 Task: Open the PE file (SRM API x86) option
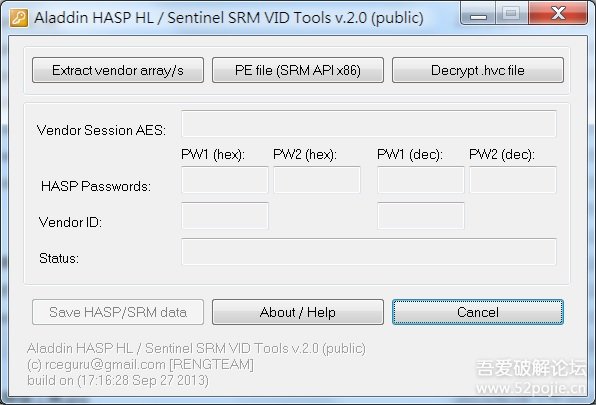[298, 70]
